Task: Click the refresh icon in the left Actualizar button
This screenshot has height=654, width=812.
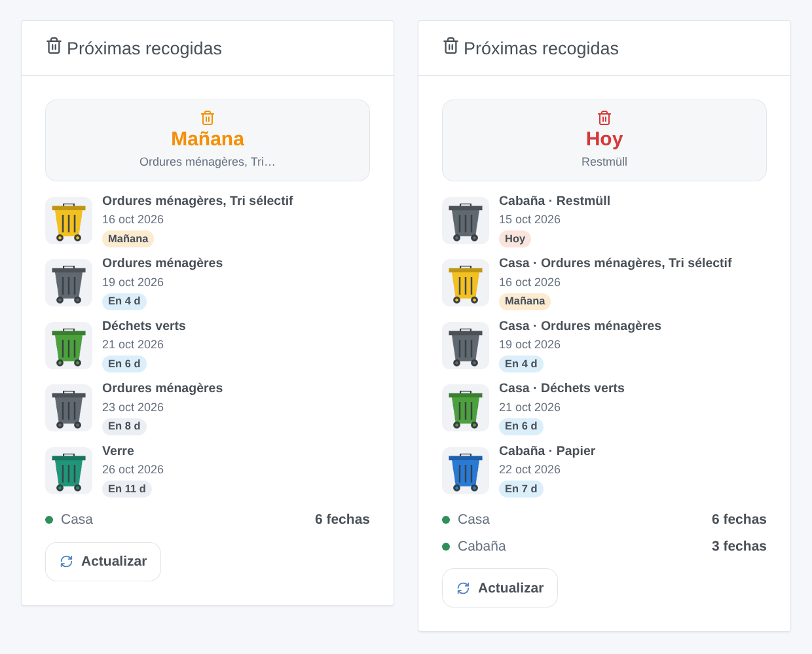Action: point(67,562)
